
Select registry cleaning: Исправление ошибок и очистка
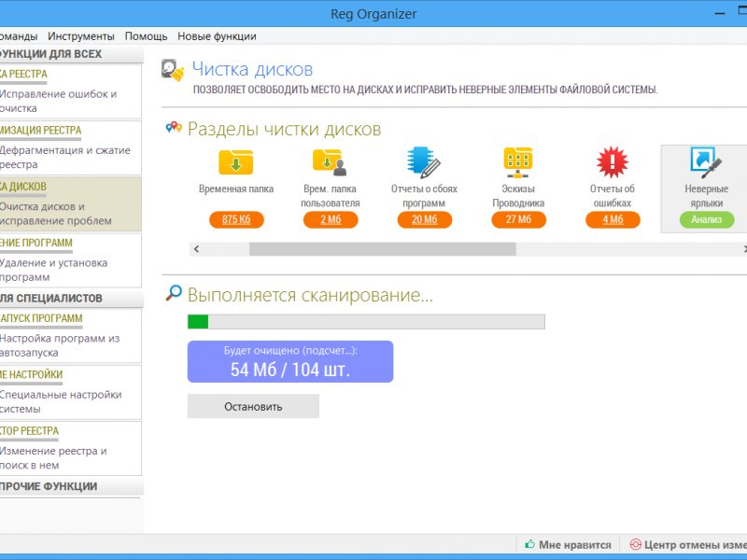tap(71, 91)
